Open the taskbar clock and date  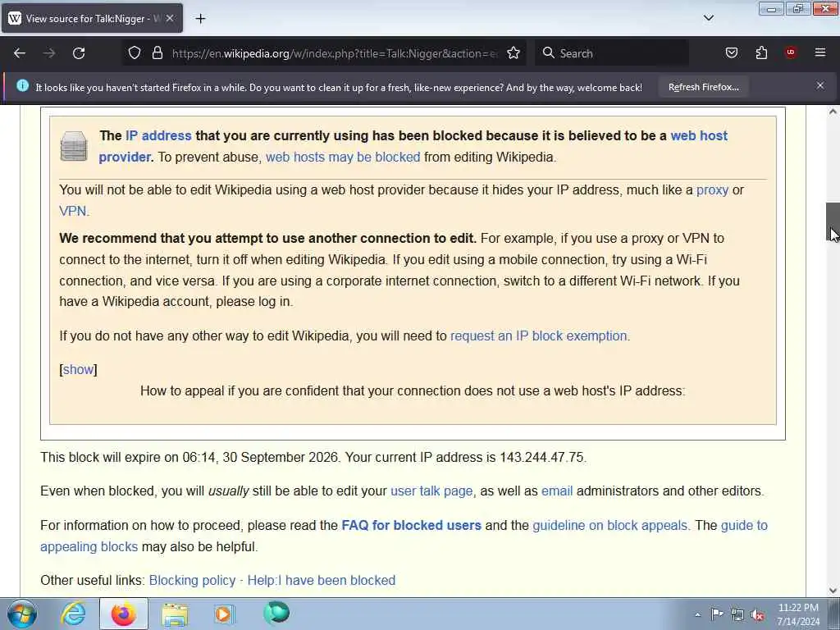798,614
